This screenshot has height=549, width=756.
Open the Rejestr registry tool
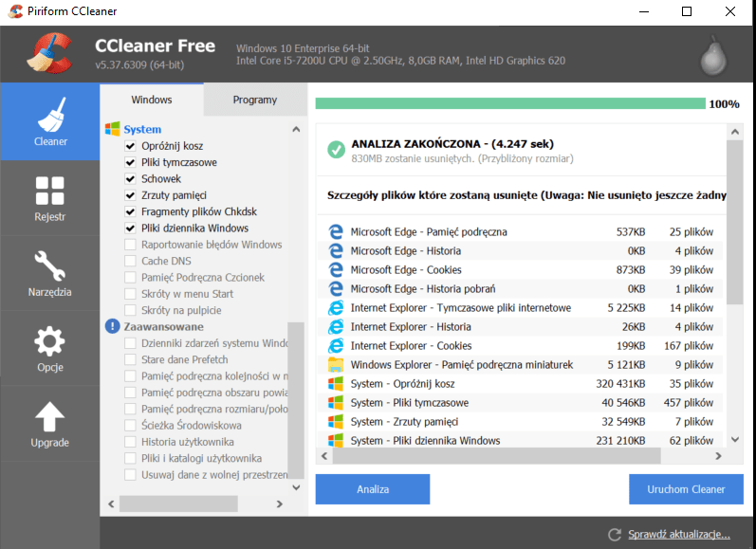coord(50,197)
